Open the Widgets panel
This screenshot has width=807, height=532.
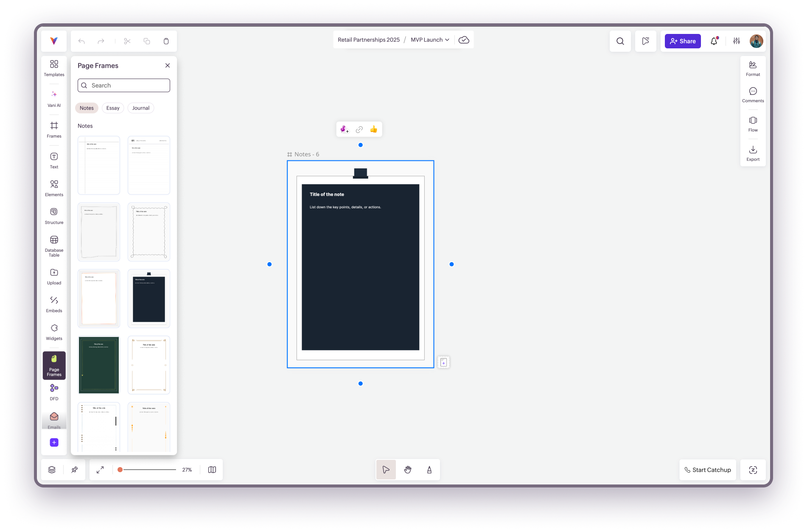(x=54, y=333)
